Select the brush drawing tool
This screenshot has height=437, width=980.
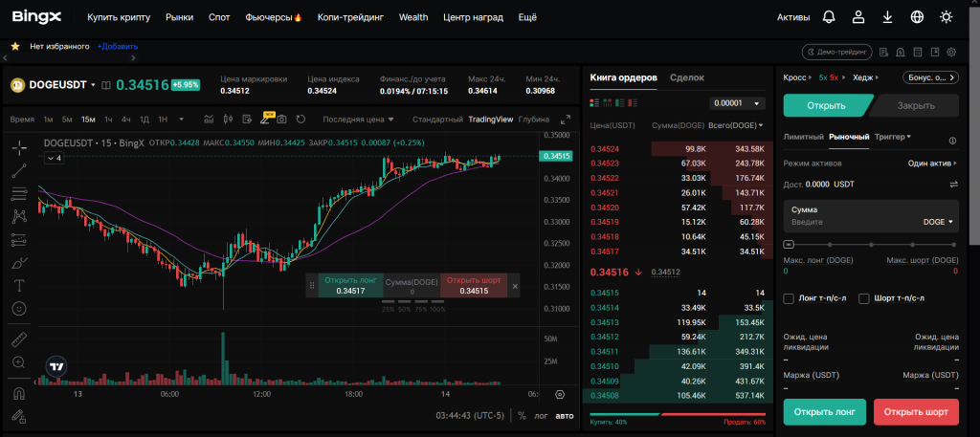(19, 262)
